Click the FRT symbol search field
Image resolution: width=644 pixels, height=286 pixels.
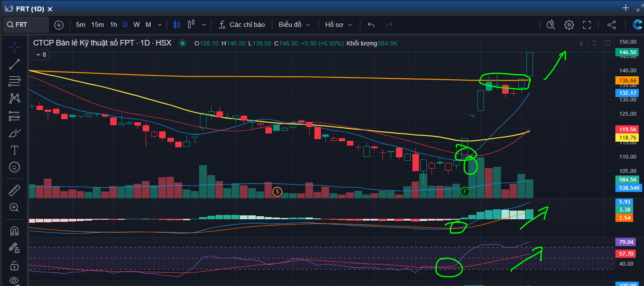(26, 25)
